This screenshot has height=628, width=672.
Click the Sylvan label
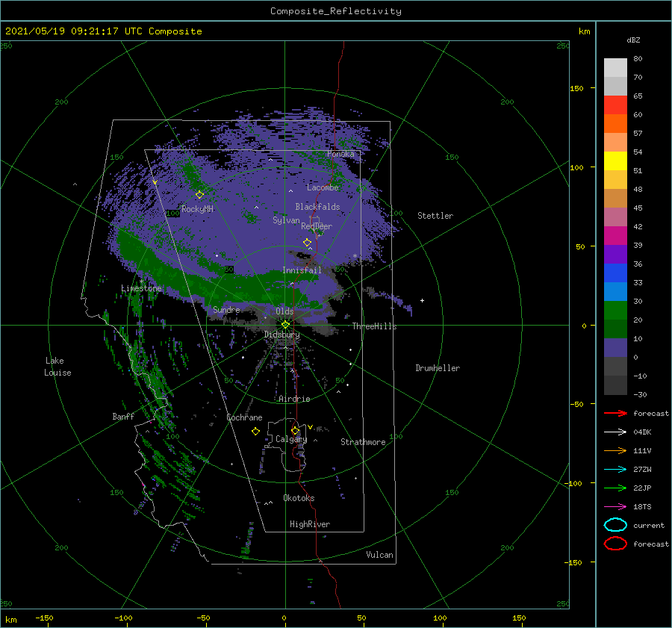pyautogui.click(x=286, y=220)
